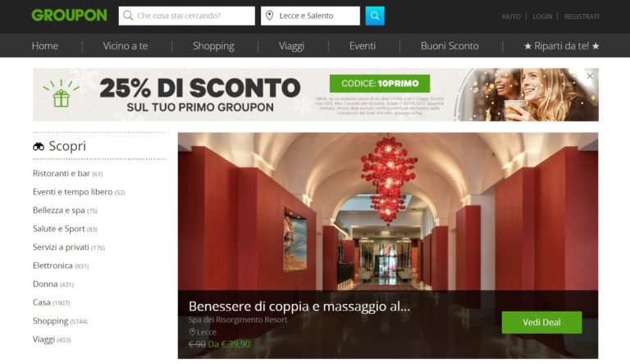Click the location pin icon in header
Viewport: 630px width, 364px height.
[270, 16]
